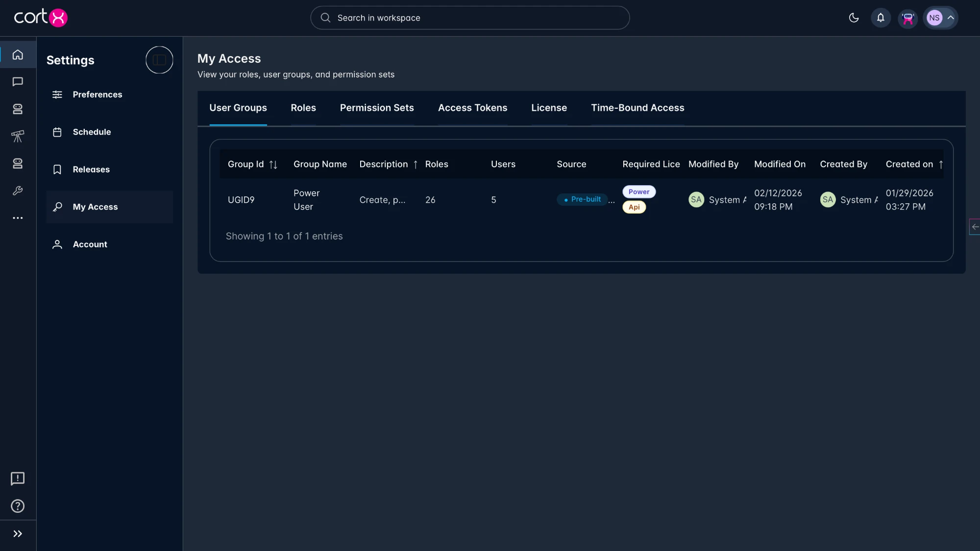This screenshot has height=551, width=980.
Task: Switch to the Roles tab
Action: pos(303,108)
